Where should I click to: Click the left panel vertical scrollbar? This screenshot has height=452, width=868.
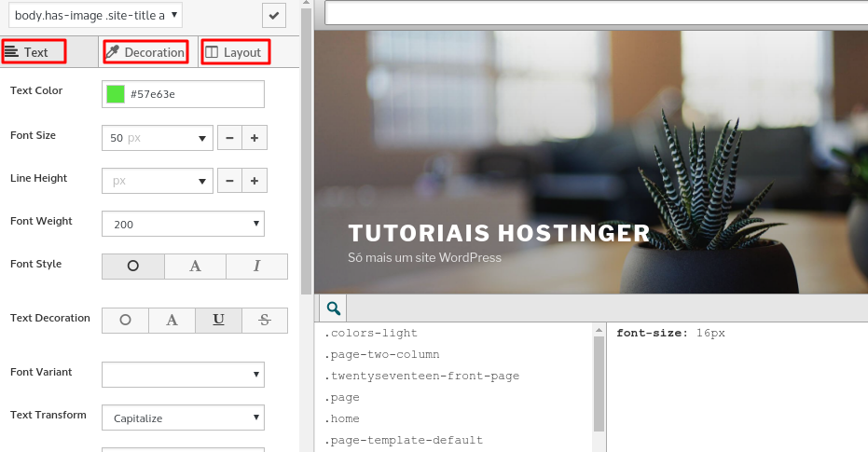pos(306,150)
